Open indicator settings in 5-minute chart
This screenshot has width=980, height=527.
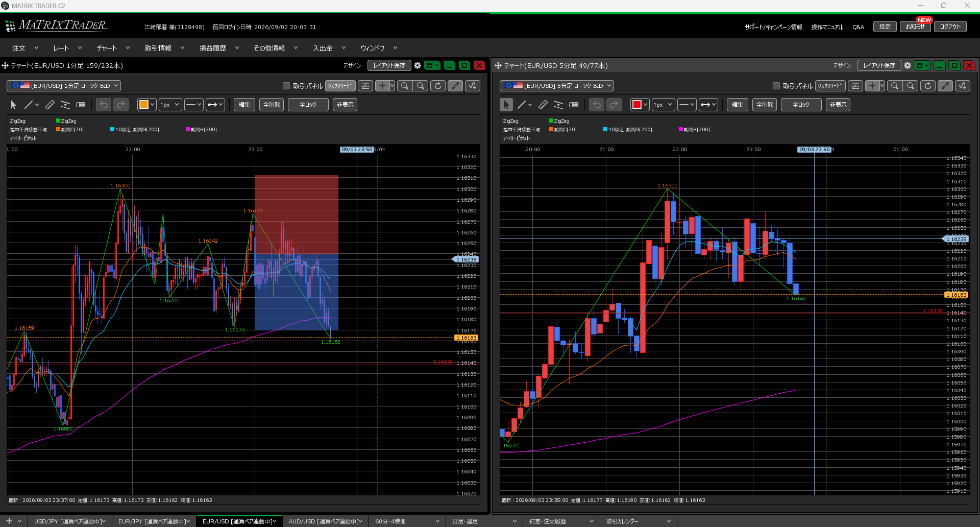(x=963, y=86)
